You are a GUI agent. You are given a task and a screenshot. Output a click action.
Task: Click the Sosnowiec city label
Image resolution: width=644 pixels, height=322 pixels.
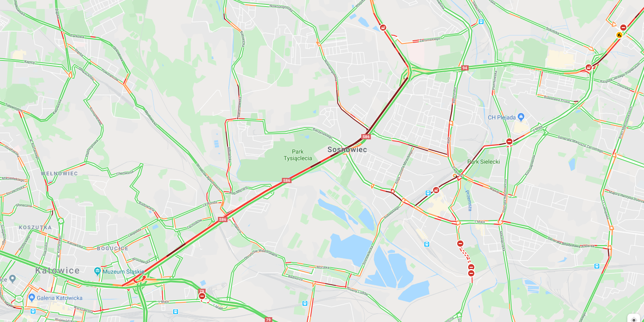347,150
